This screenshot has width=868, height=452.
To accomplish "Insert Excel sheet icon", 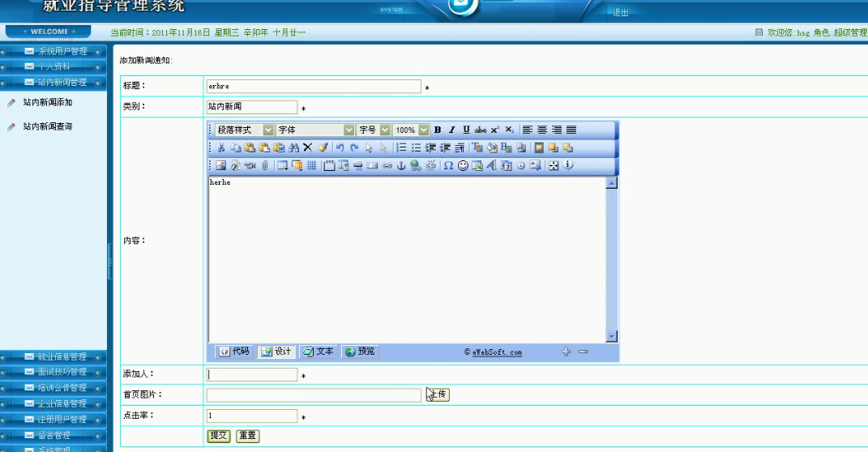I will [477, 165].
